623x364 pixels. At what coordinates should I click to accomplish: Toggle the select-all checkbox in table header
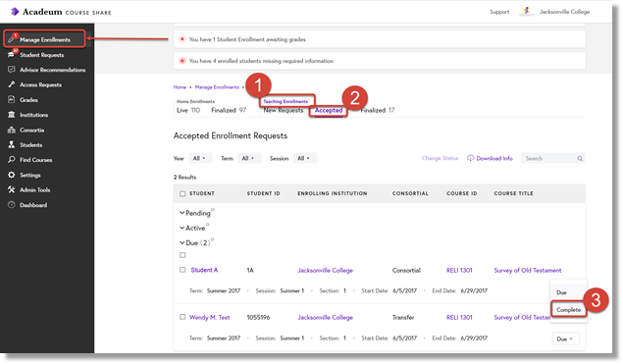coord(182,193)
